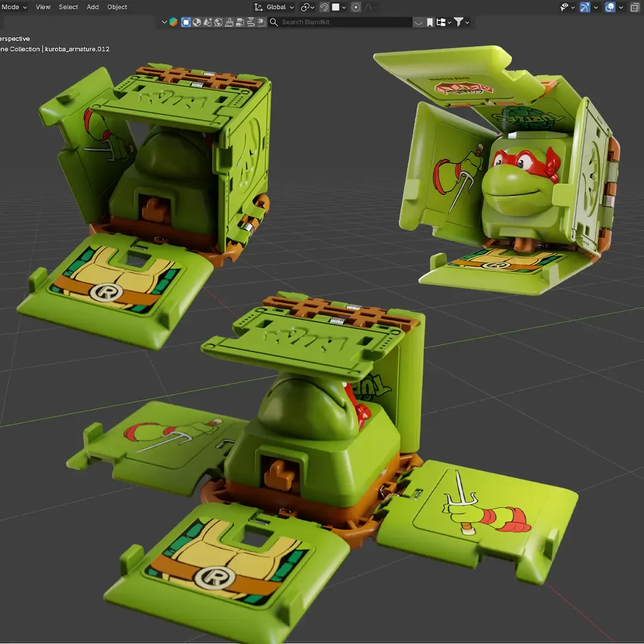Screen dimensions: 644x644
Task: Click the BlenderKit colorful logo icon
Action: coord(174,22)
